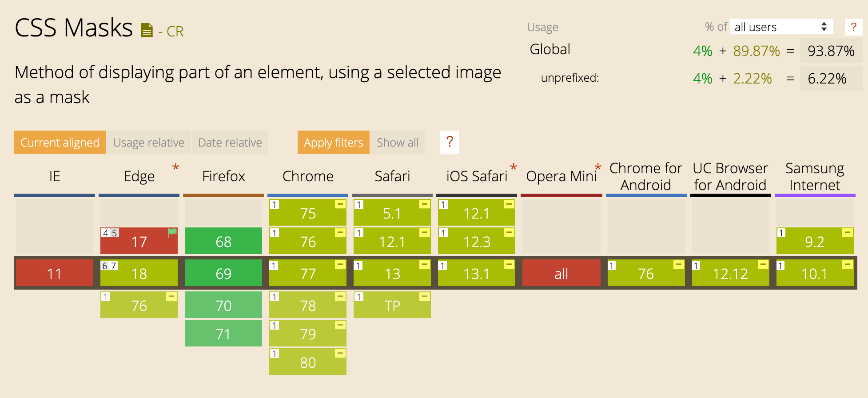Viewport: 868px width, 398px height.
Task: Click the CR status link
Action: pyautogui.click(x=175, y=32)
